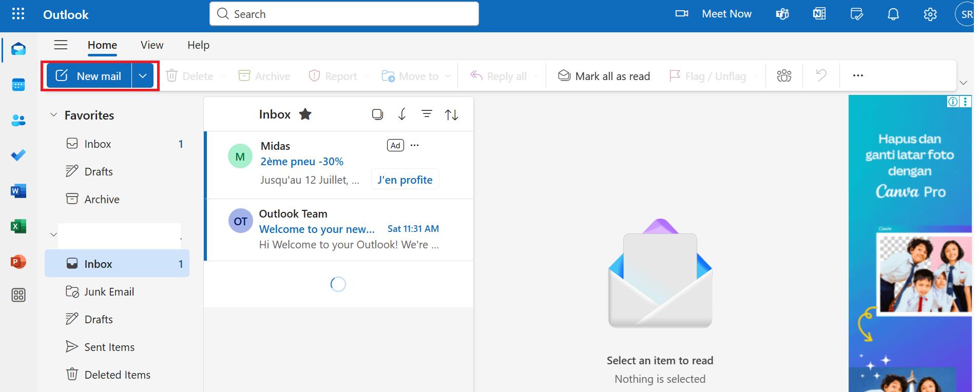This screenshot has height=392, width=980.
Task: Open the Filter icon in Inbox header
Action: pos(427,114)
